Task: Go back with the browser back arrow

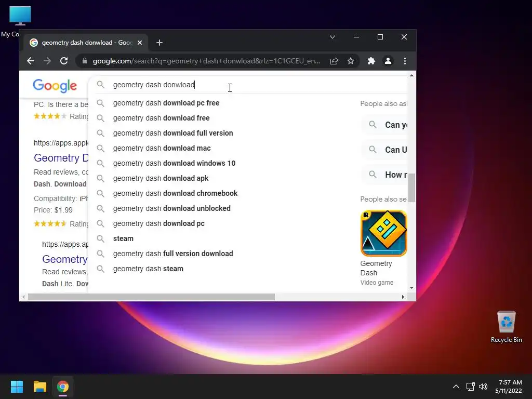Action: tap(31, 61)
